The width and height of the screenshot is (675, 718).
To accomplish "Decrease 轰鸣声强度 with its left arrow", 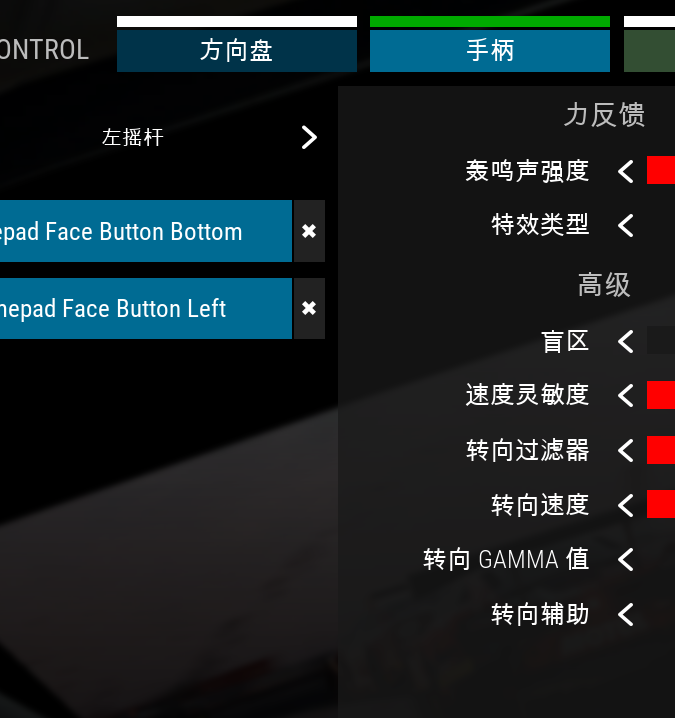I will [626, 171].
